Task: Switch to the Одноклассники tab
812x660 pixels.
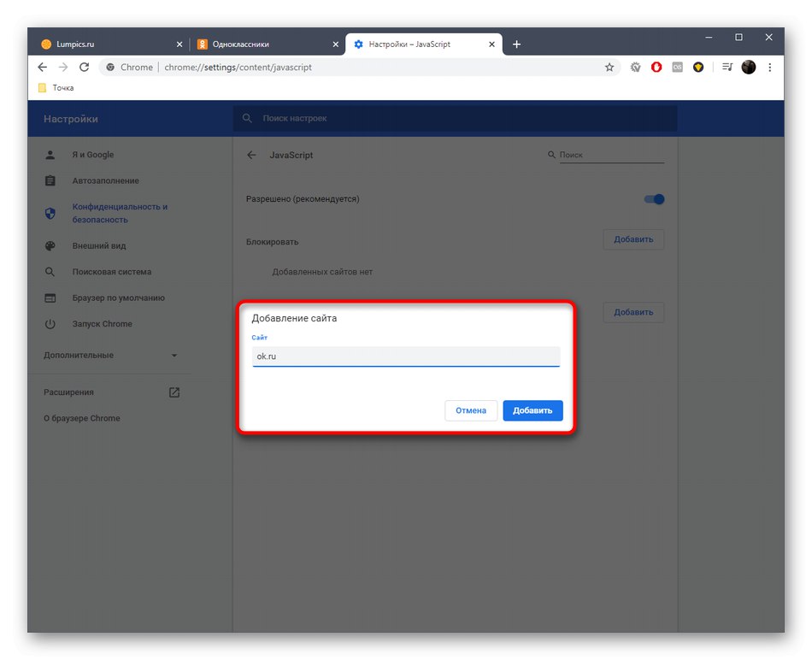Action: click(x=268, y=44)
